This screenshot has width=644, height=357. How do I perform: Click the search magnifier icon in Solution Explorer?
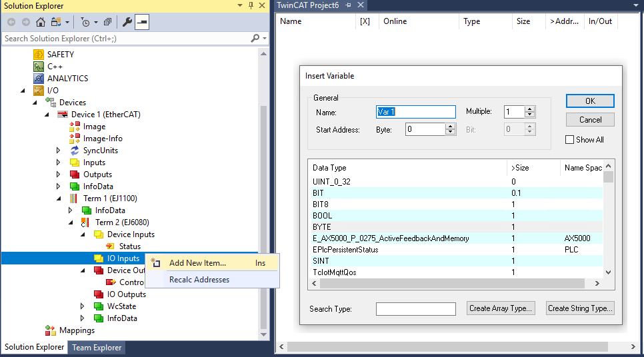pos(255,38)
